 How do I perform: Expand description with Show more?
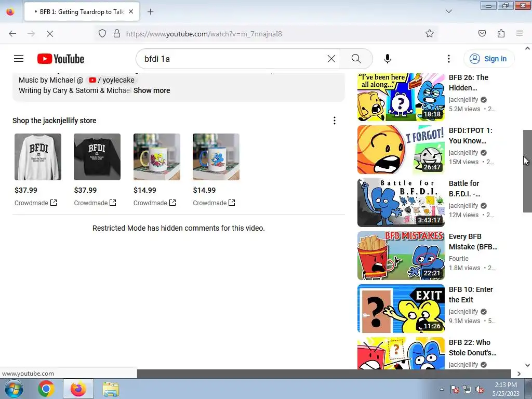coord(152,90)
